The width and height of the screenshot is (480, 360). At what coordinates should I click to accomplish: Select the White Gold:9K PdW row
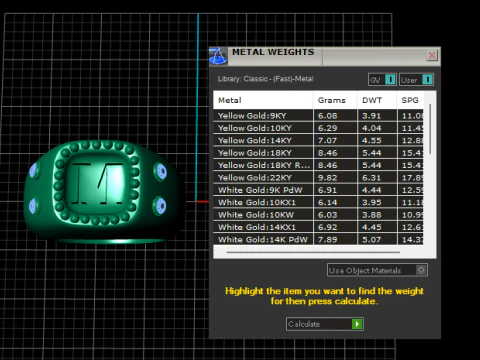(318, 190)
